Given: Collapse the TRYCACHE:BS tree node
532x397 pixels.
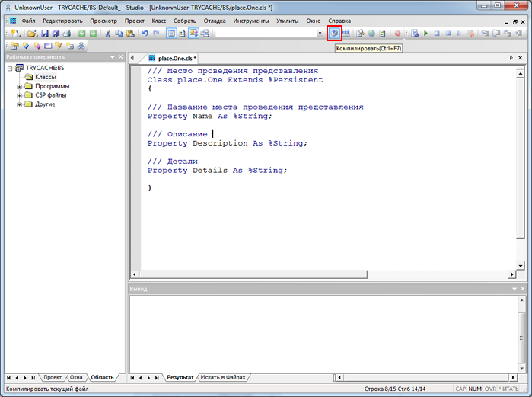Looking at the screenshot, I should 10,69.
